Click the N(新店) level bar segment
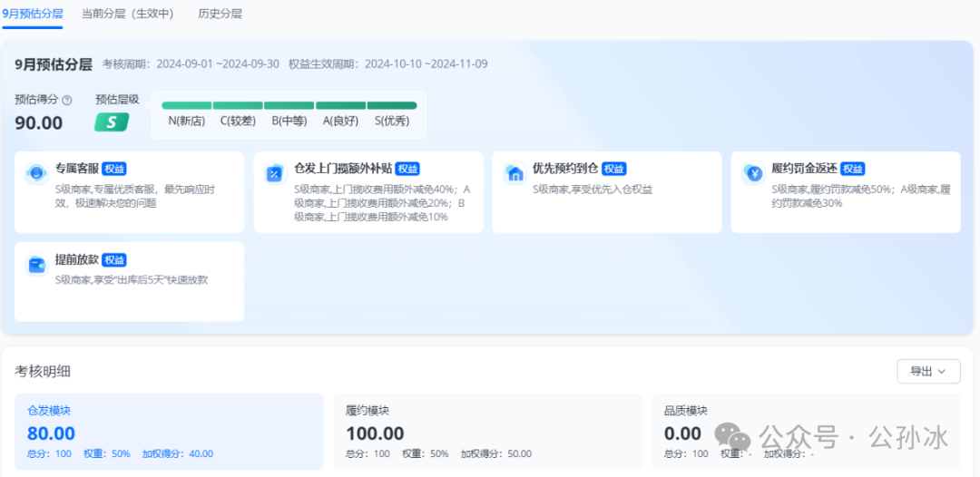This screenshot has height=477, width=980. [x=186, y=105]
